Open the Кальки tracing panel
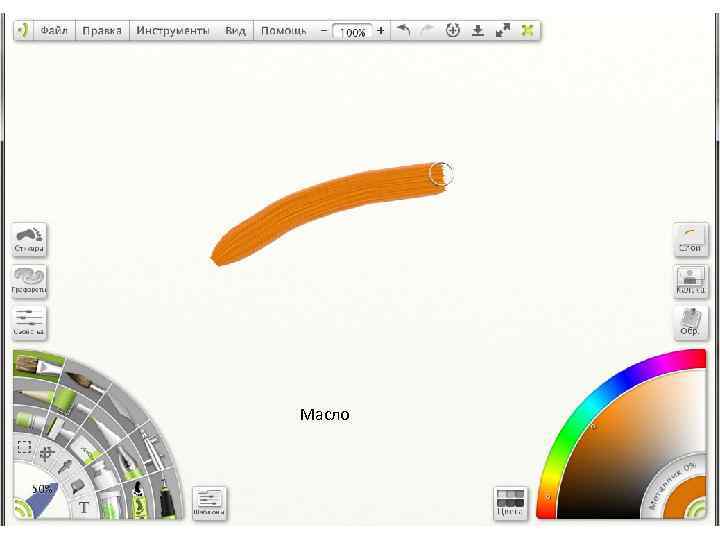This screenshot has width=720, height=540. (x=691, y=281)
